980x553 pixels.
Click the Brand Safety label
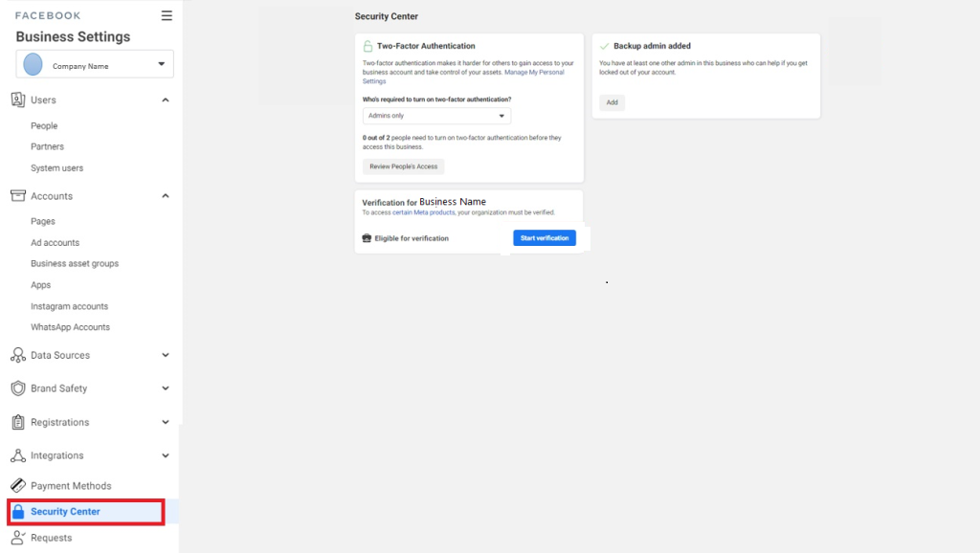58,388
